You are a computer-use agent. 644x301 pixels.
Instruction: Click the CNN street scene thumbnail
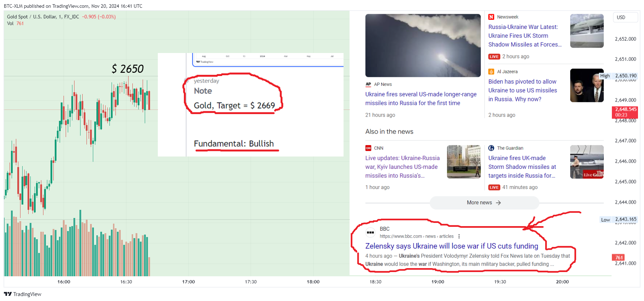pos(464,162)
